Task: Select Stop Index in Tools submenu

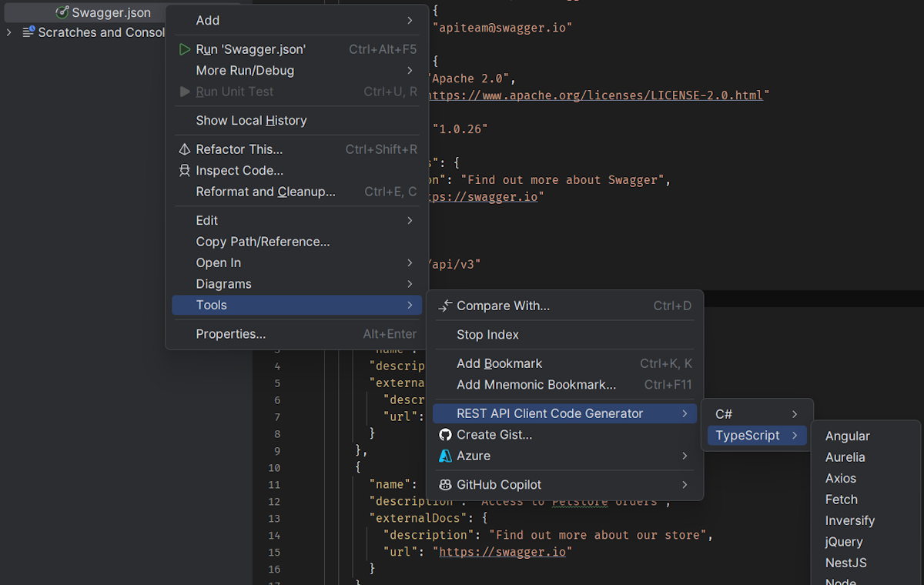Action: 564,335
